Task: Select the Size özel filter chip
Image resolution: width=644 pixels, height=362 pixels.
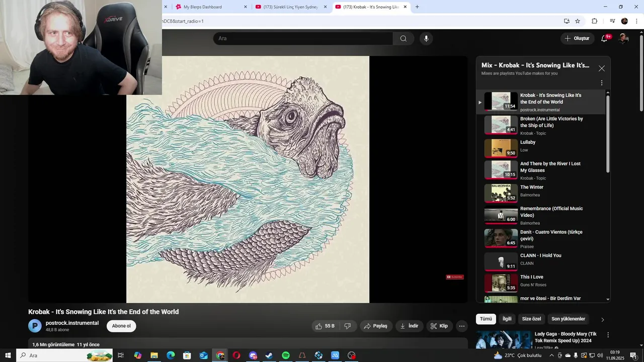Action: 531,319
